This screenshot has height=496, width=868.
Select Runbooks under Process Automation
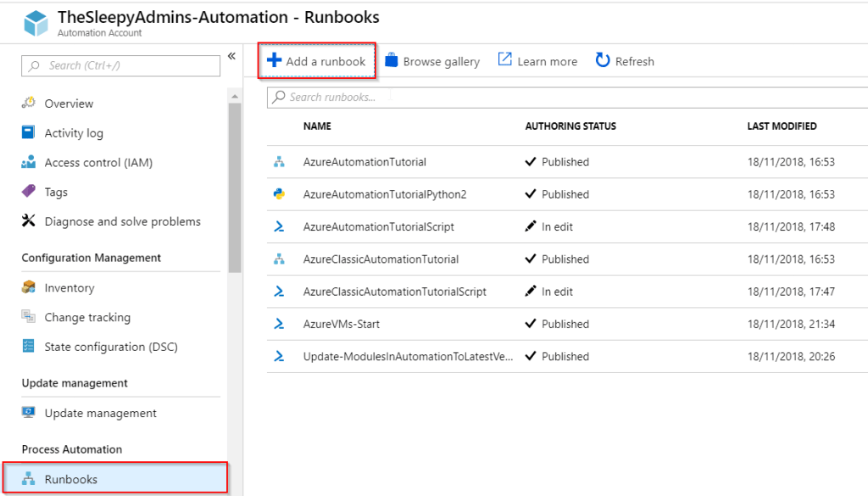[115, 479]
